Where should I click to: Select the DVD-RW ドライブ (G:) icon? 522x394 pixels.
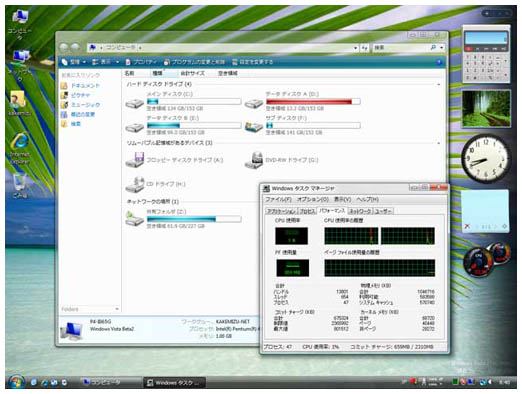coord(254,161)
